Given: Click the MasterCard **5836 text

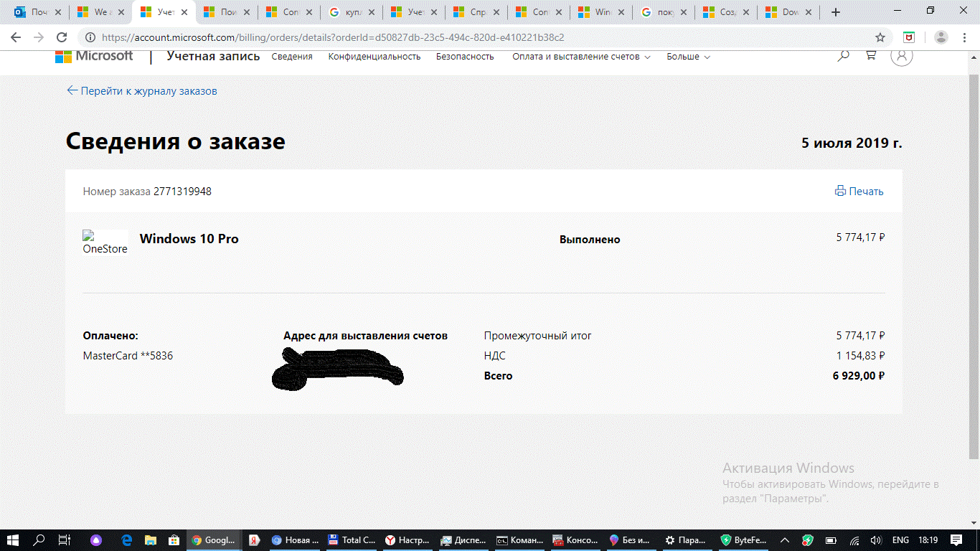Looking at the screenshot, I should (128, 356).
